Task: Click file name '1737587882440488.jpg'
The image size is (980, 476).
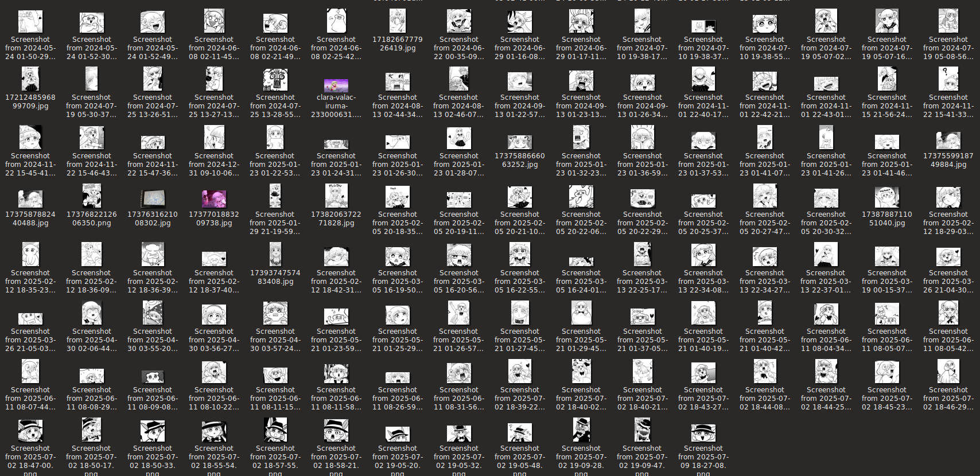Action: 30,219
